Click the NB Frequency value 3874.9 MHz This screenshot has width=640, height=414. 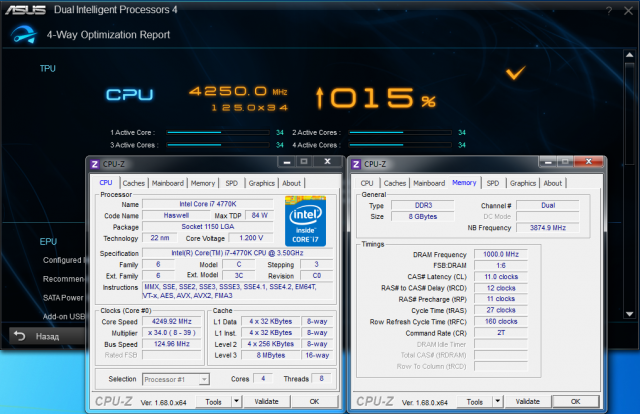click(548, 227)
